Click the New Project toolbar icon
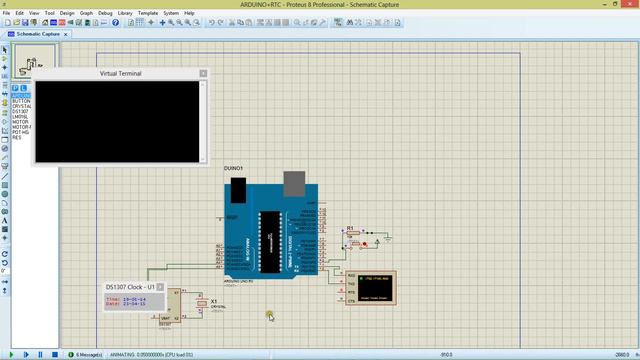Screen dimensions: 640x360 point(8,22)
